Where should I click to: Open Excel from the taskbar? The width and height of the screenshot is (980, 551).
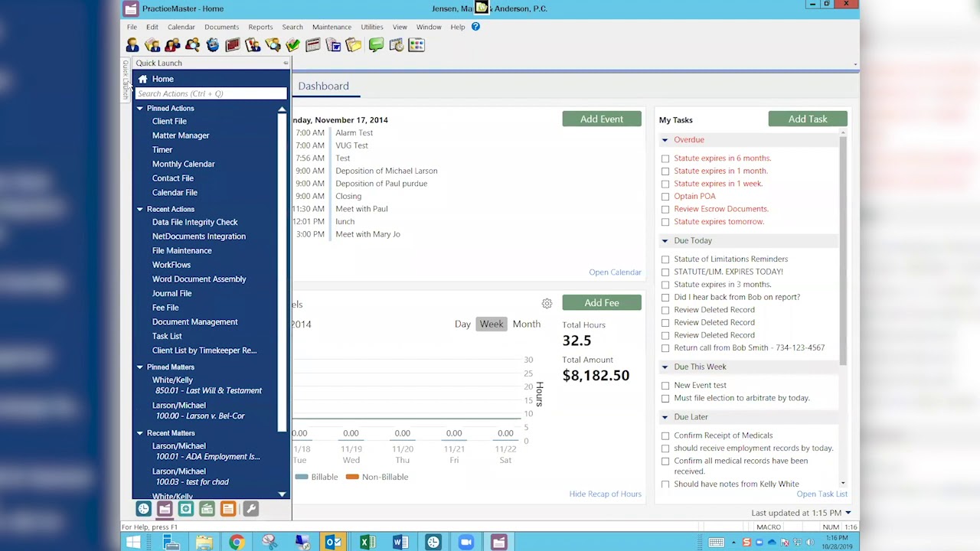coord(367,543)
